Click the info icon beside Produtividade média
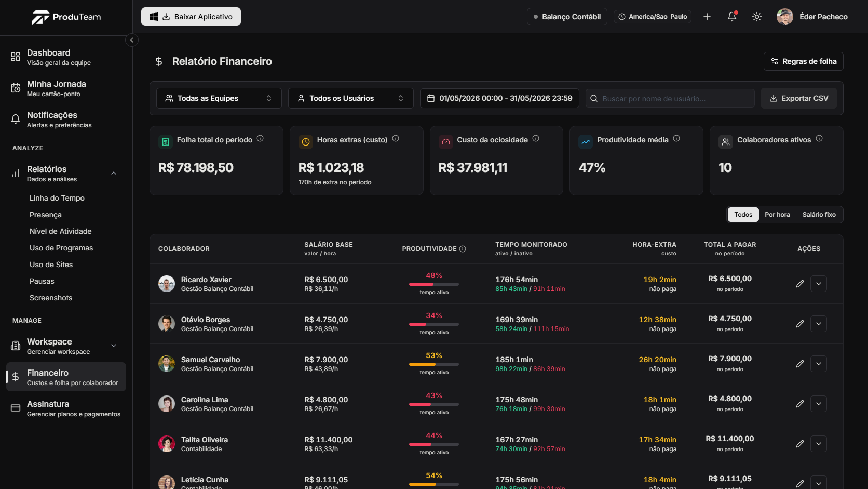The height and width of the screenshot is (489, 868). (x=676, y=139)
